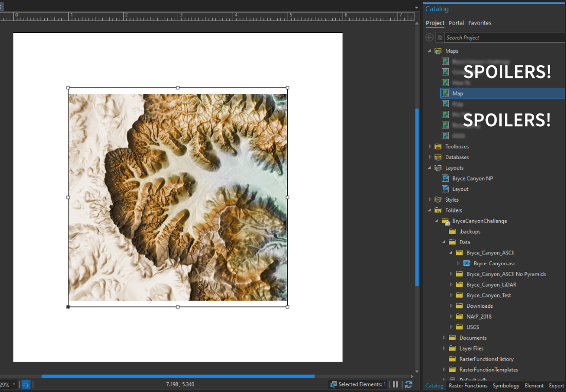Select the Downloads folder label
The image size is (566, 392).
pyautogui.click(x=479, y=306)
